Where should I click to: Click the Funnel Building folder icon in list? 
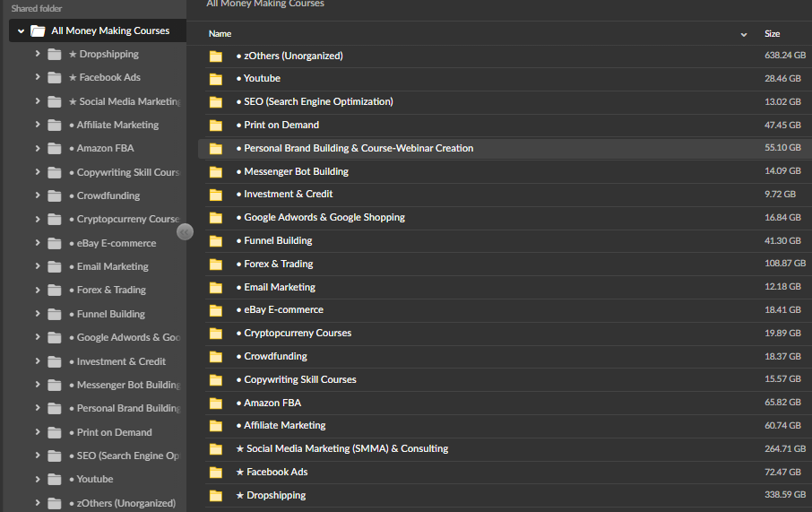[x=216, y=241]
